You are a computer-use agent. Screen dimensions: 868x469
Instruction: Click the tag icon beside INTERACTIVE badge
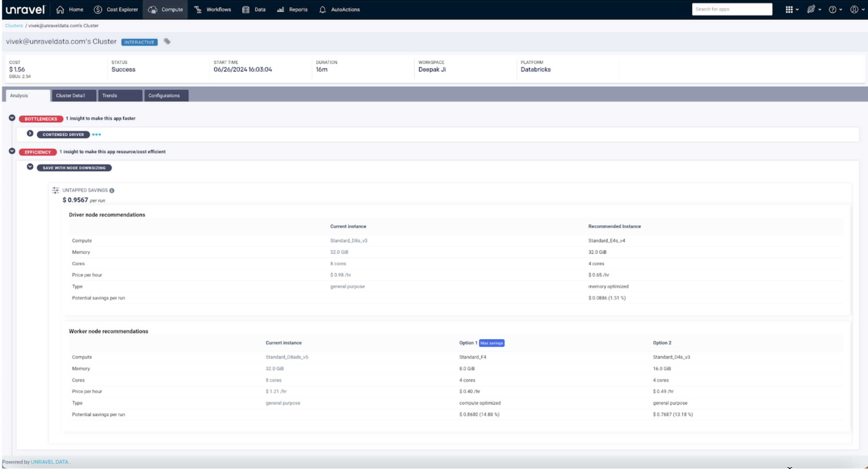click(x=167, y=42)
